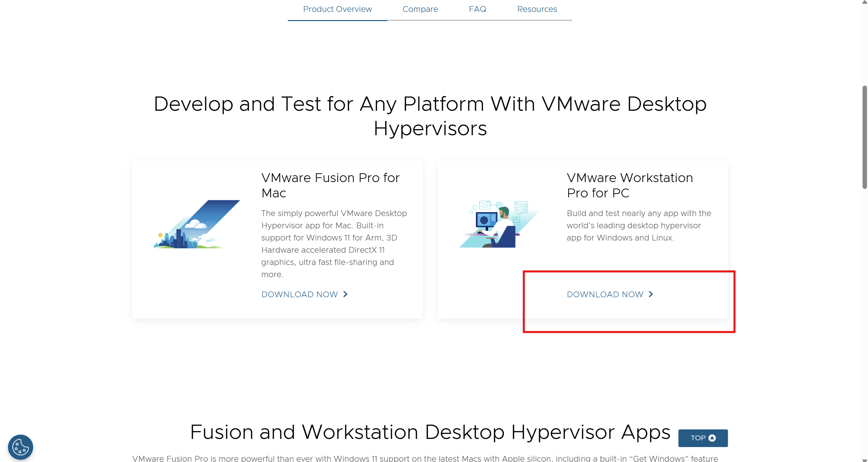Open the Resources tab
Viewport: 868px width, 462px height.
click(537, 9)
